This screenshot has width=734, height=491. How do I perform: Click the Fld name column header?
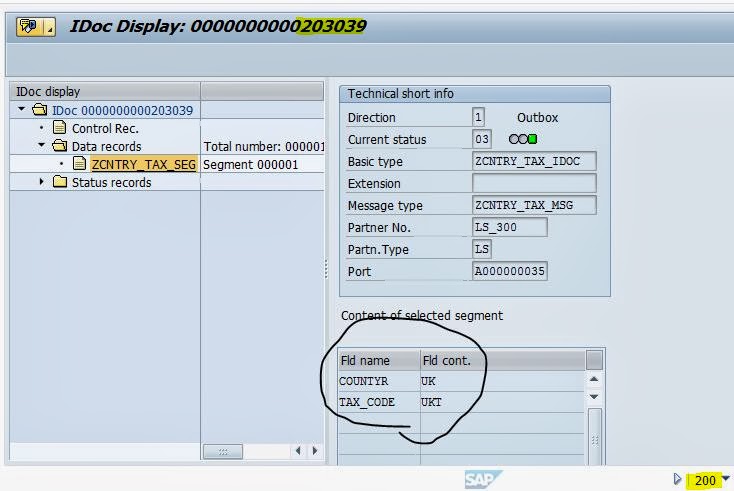click(x=379, y=360)
